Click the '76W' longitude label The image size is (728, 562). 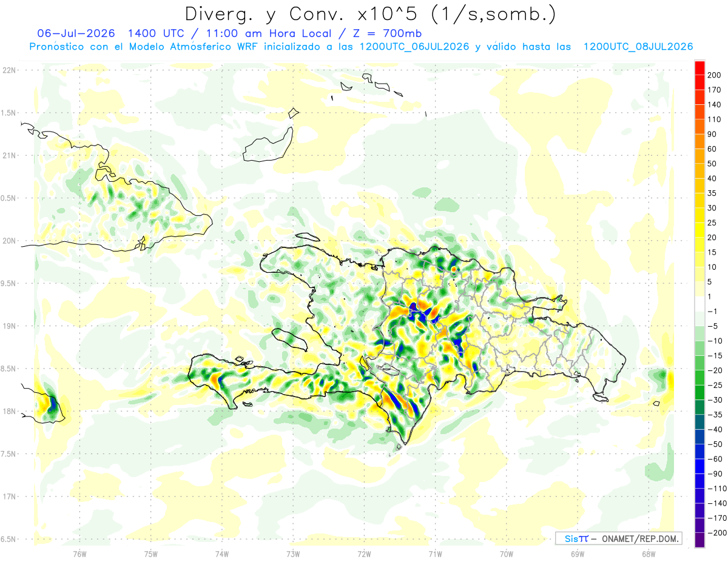point(79,553)
